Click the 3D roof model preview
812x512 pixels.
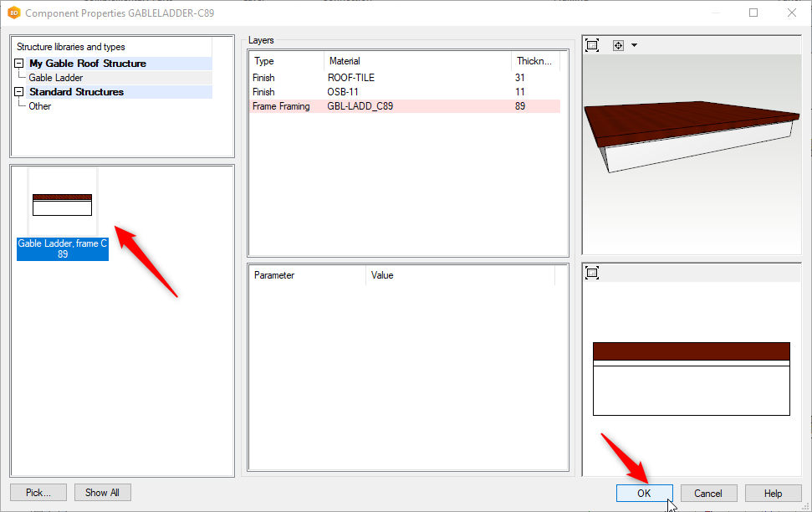692,137
